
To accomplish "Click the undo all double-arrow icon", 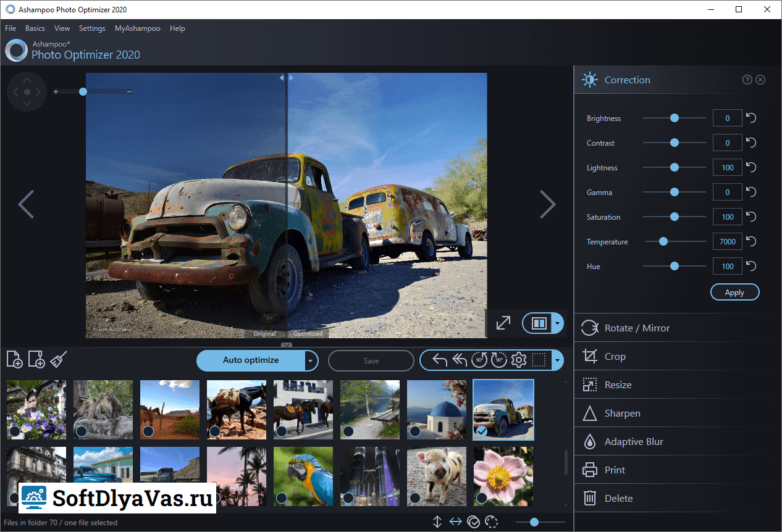I will coord(459,360).
